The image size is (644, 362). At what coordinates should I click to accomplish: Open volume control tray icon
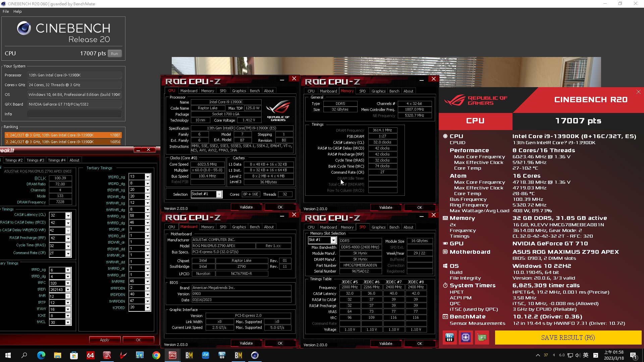(578, 355)
